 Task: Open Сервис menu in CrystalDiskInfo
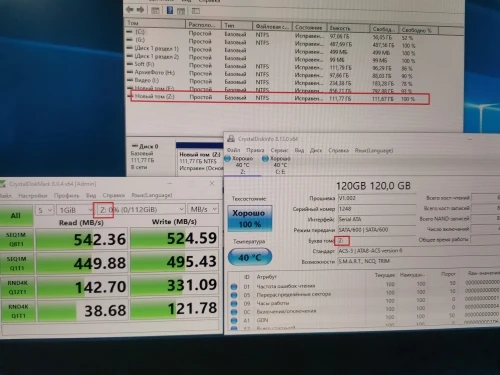pos(279,150)
